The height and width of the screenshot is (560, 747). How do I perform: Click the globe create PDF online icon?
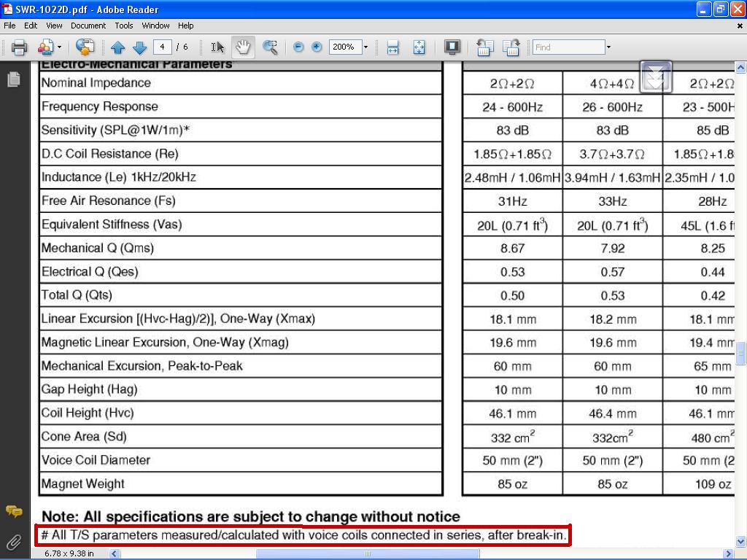coord(85,47)
